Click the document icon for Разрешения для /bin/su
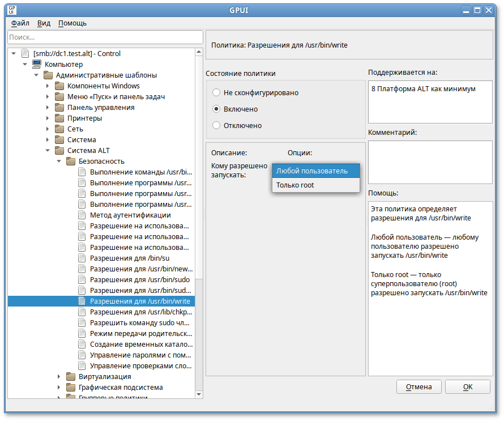 click(x=82, y=258)
